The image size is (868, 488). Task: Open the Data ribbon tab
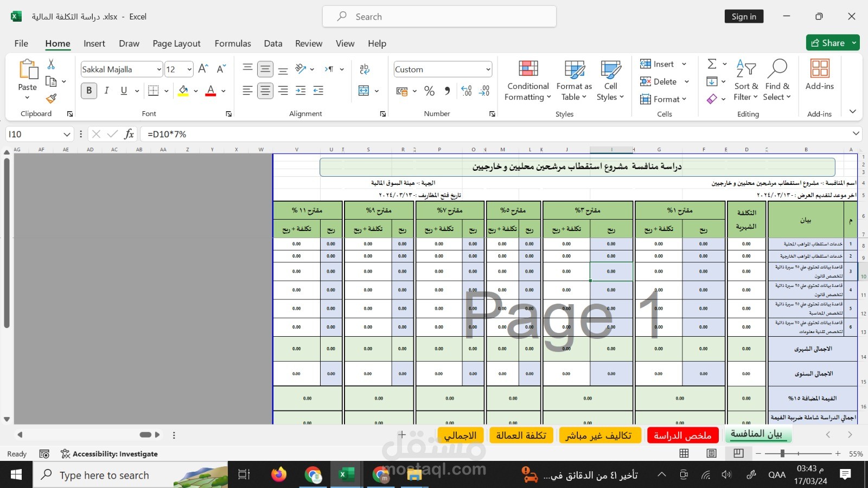coord(272,43)
